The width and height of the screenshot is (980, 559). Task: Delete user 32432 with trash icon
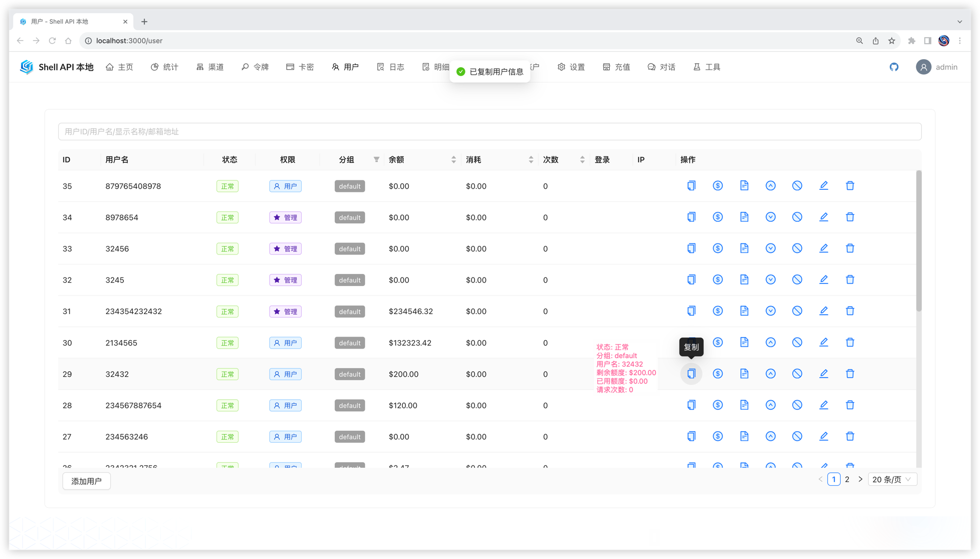[850, 374]
